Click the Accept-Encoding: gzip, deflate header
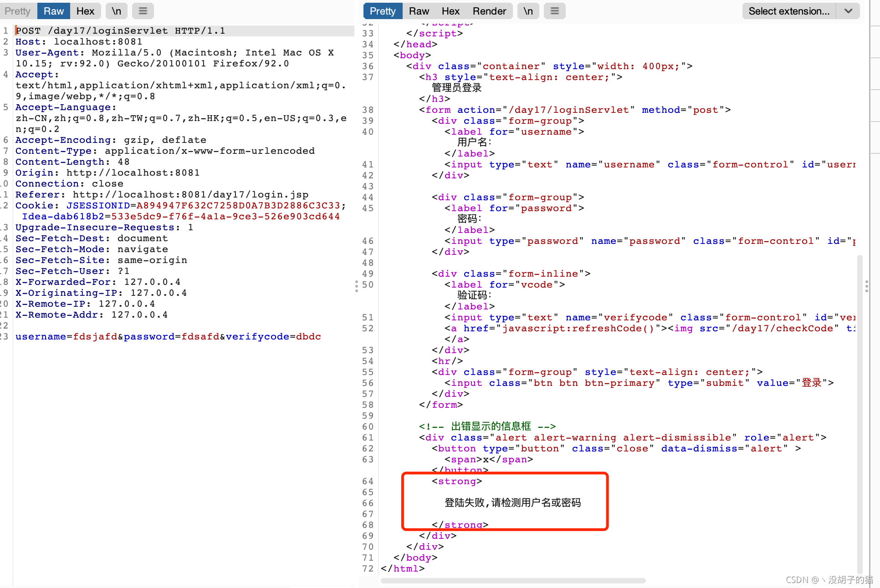 pyautogui.click(x=111, y=140)
